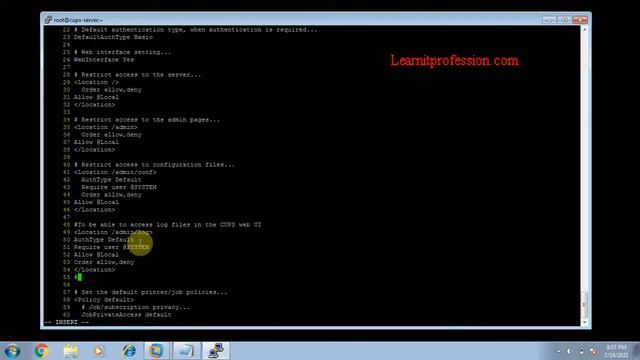Maximize the PuTTY window

(564, 20)
